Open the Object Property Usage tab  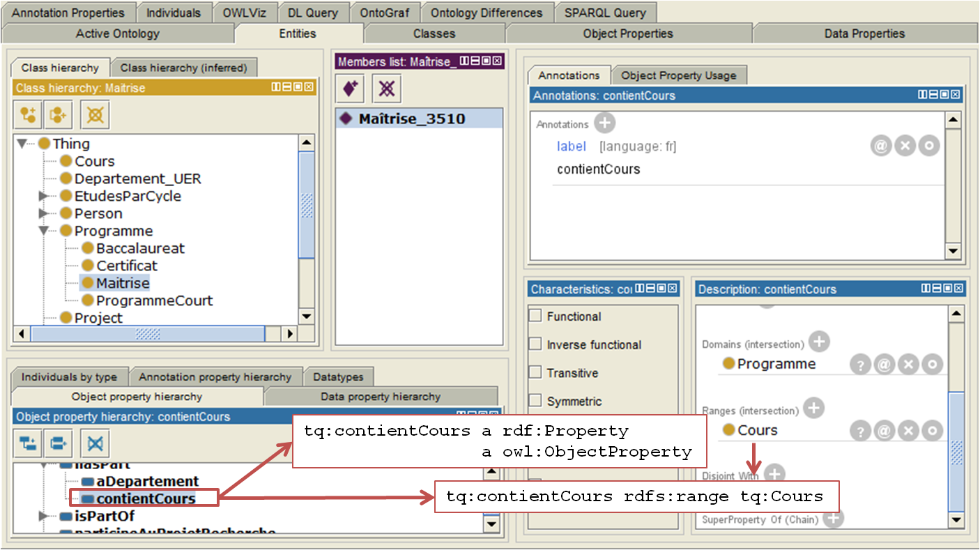(x=678, y=75)
